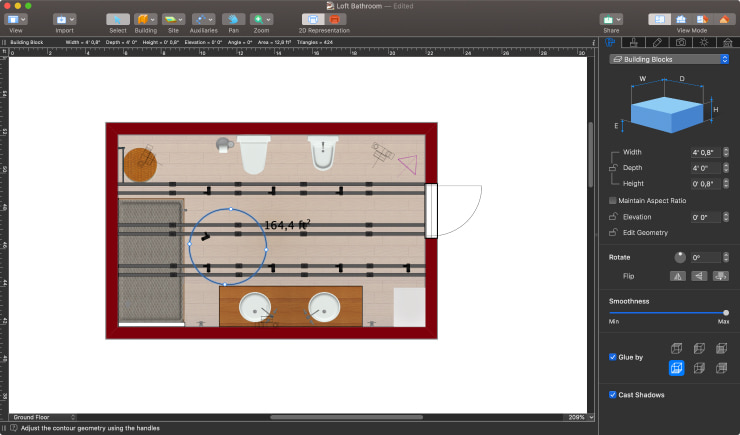The width and height of the screenshot is (740, 435).
Task: Click the Elevation stepper arrows
Action: [x=725, y=217]
